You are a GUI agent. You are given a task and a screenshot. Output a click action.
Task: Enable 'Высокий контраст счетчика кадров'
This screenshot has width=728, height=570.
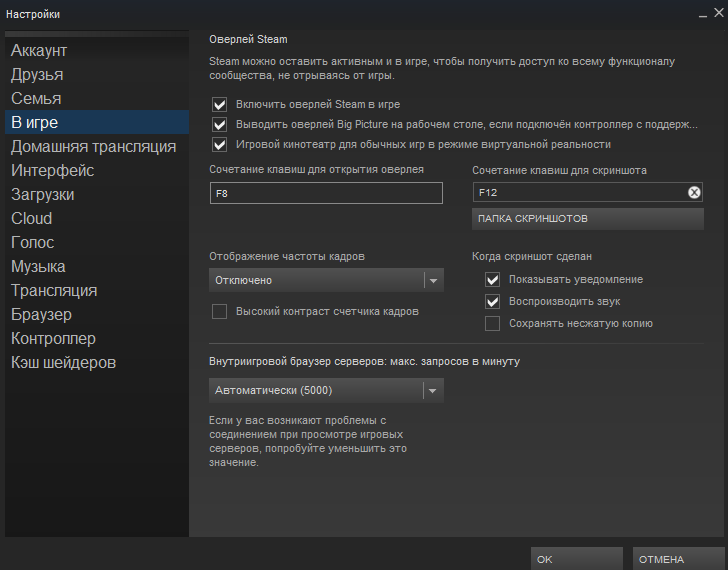click(219, 311)
